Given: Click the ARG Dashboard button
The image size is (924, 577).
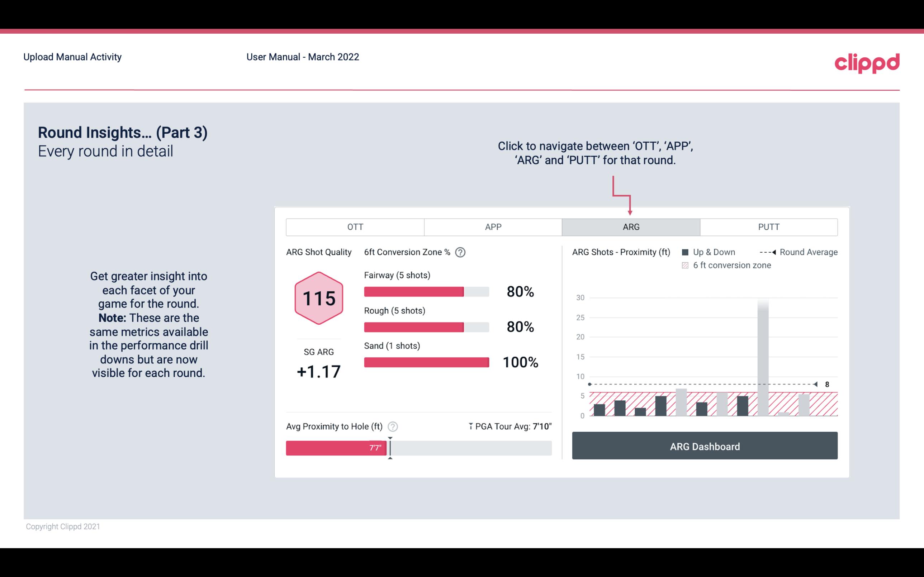Looking at the screenshot, I should (x=705, y=446).
